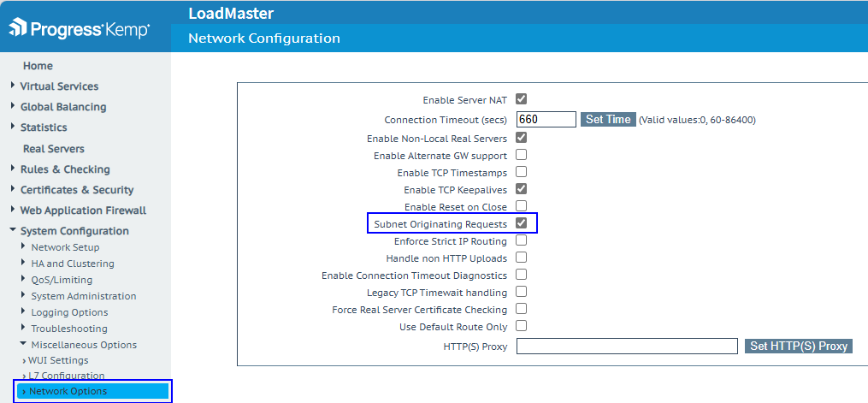
Task: Click Miscellaneous Options label
Action: point(84,344)
